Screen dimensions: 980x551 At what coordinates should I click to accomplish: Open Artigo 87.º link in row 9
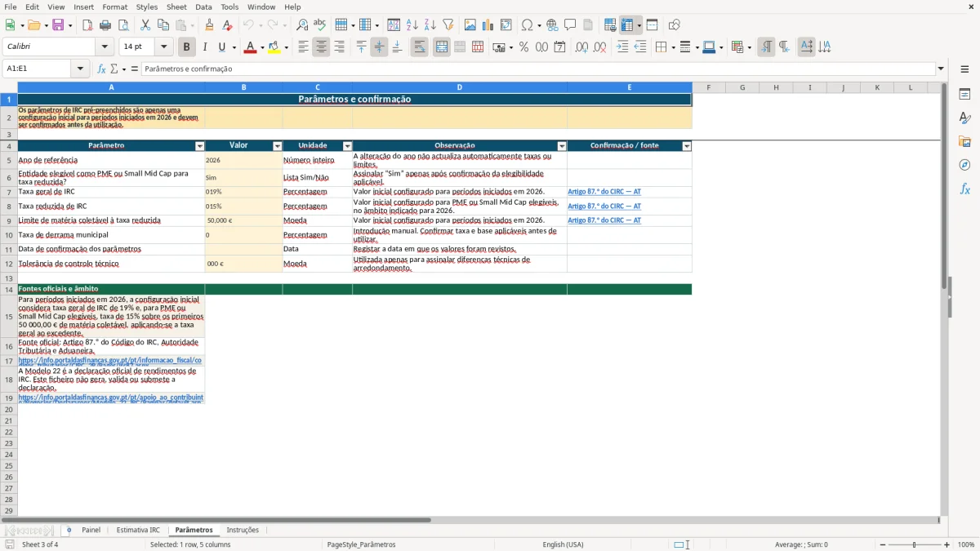tap(604, 220)
